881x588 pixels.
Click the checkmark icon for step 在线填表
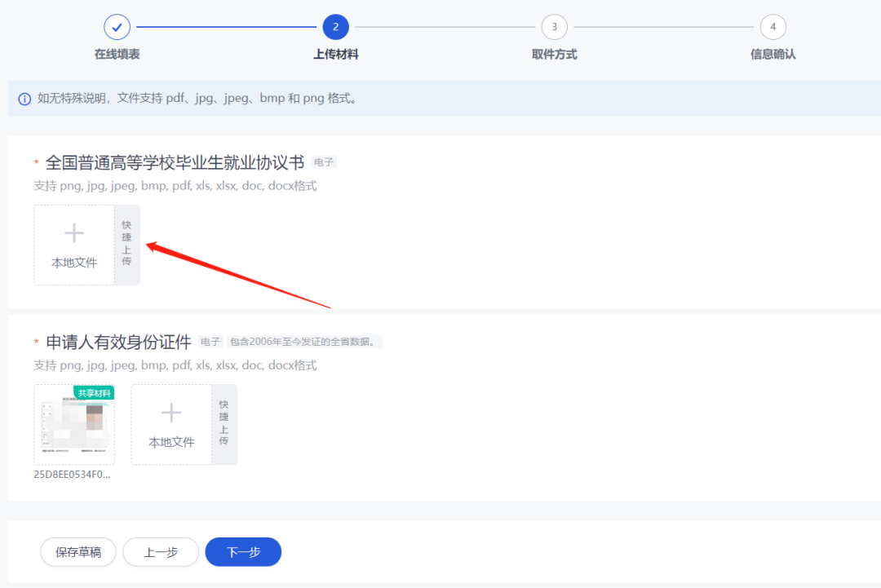pyautogui.click(x=117, y=26)
